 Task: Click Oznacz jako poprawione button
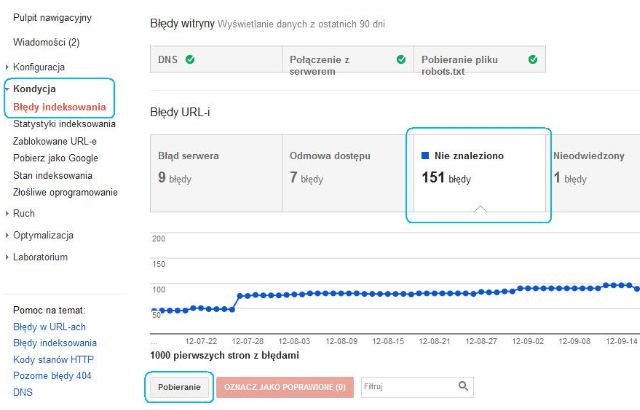tap(284, 386)
